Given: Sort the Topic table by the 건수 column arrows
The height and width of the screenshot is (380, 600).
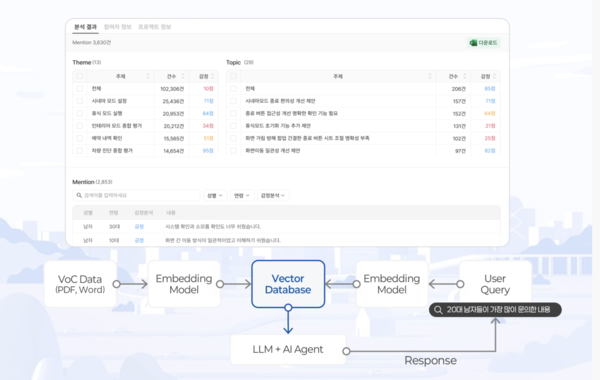Looking at the screenshot, I should pyautogui.click(x=465, y=77).
